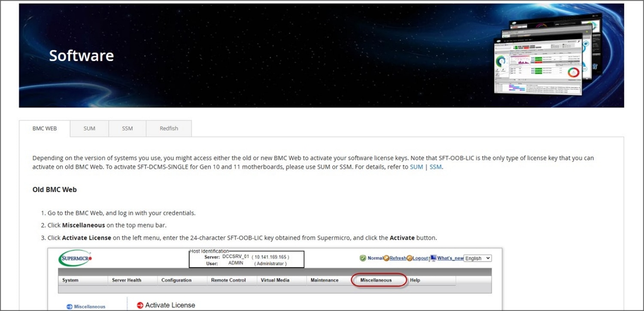
Task: Open the Configuration menu
Action: pyautogui.click(x=176, y=280)
